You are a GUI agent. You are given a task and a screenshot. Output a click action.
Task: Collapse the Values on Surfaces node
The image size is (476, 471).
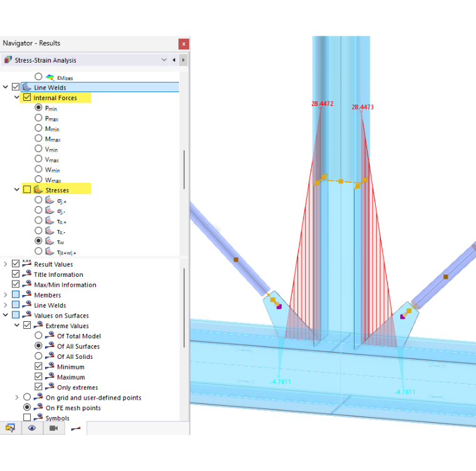pyautogui.click(x=6, y=315)
